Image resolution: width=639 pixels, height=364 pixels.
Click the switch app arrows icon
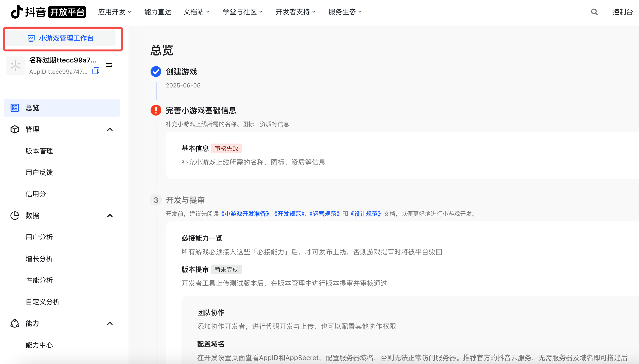[x=109, y=65]
